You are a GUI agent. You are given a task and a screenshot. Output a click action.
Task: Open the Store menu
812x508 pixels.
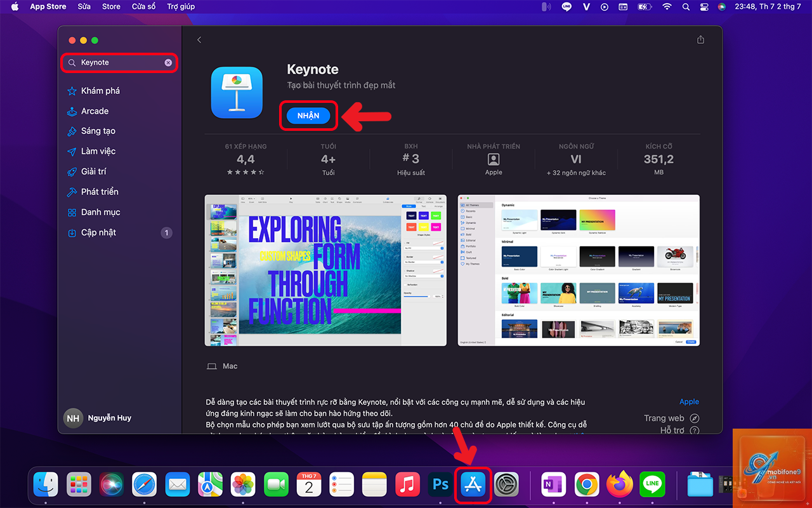tap(111, 6)
